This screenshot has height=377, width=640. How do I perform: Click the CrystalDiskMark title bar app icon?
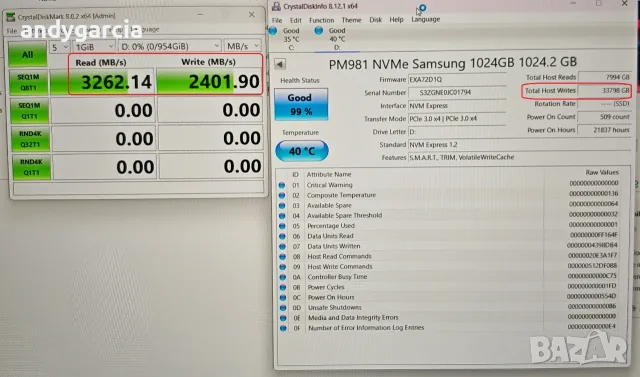(11, 17)
